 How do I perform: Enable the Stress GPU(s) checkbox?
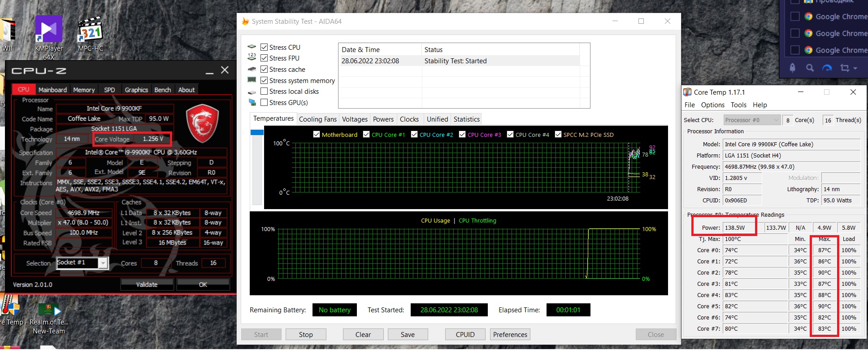264,102
